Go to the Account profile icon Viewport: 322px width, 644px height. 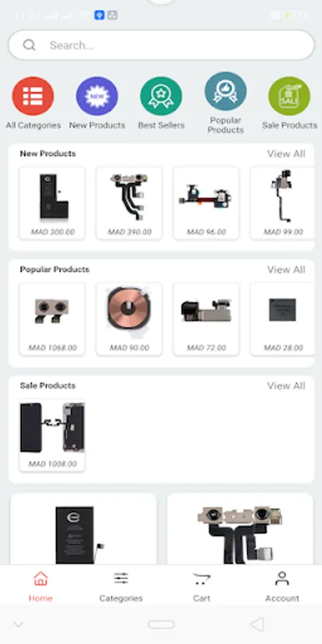pos(282,579)
